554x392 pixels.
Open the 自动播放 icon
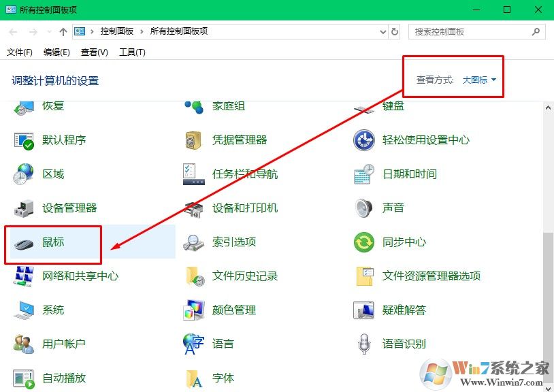click(x=24, y=378)
